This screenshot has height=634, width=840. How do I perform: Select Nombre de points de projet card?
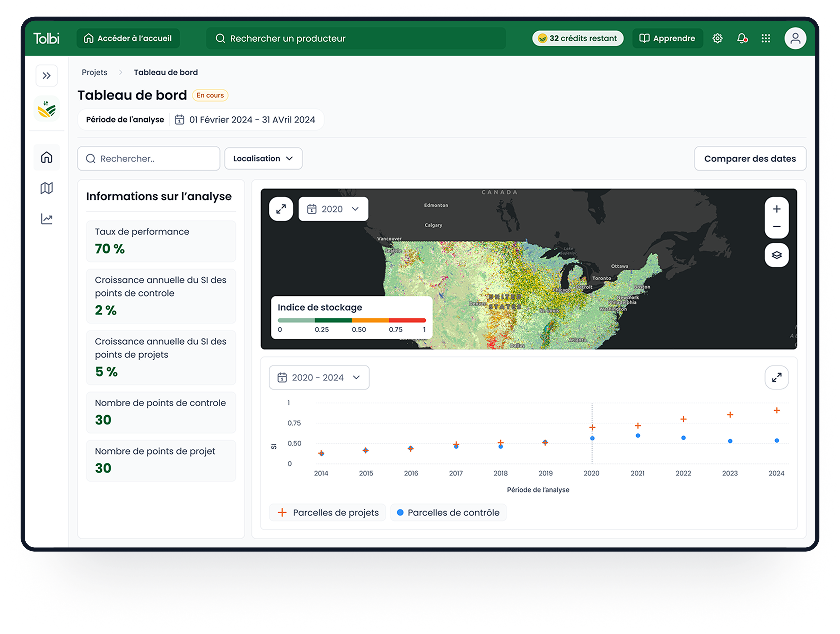click(161, 461)
